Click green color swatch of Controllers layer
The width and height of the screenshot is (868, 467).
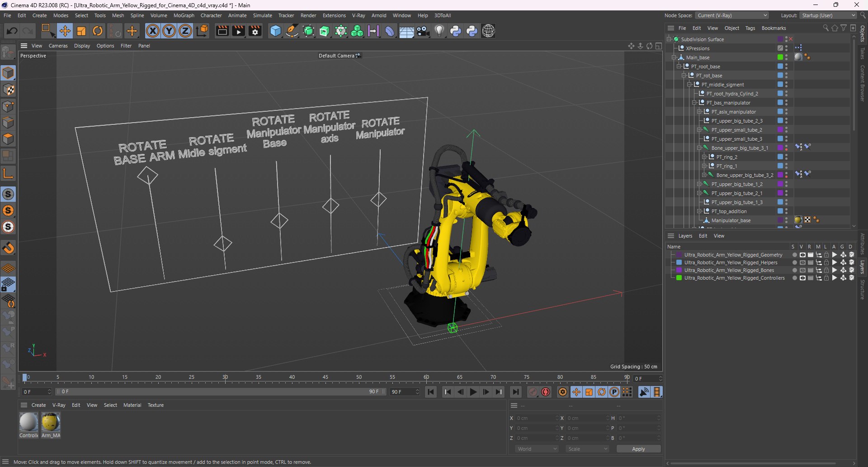[x=679, y=278]
